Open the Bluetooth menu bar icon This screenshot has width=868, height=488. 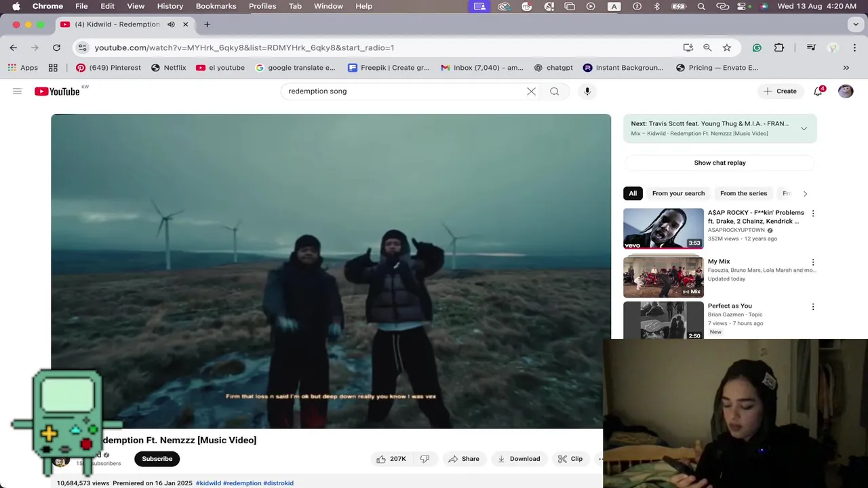point(656,6)
